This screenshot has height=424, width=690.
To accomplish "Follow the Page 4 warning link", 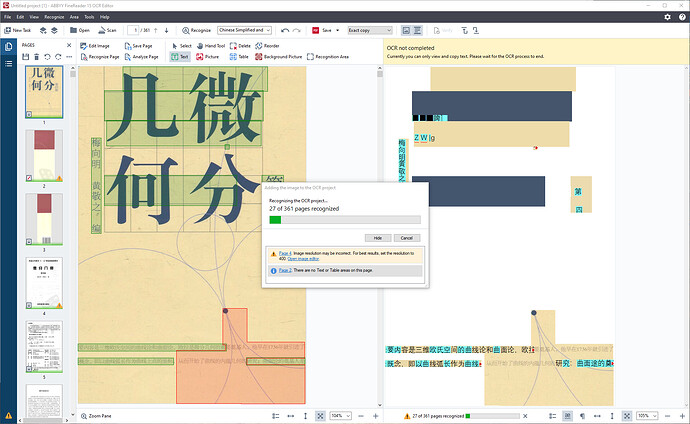I will tap(285, 253).
